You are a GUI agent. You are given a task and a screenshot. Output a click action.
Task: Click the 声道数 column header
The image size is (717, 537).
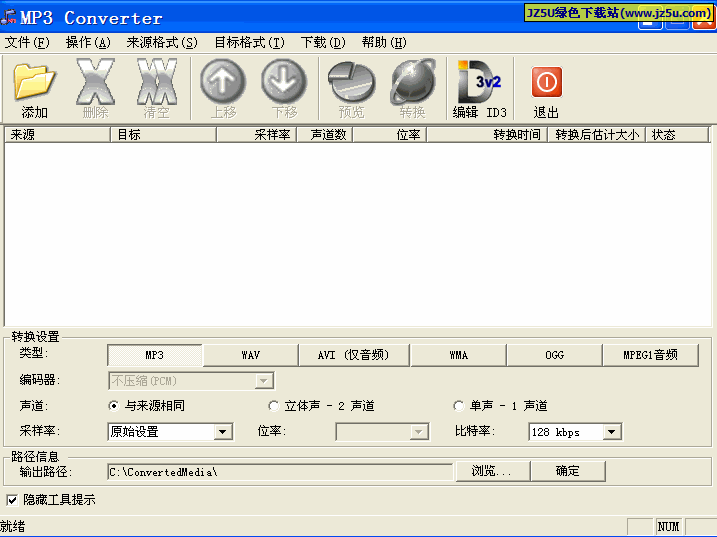click(x=325, y=135)
